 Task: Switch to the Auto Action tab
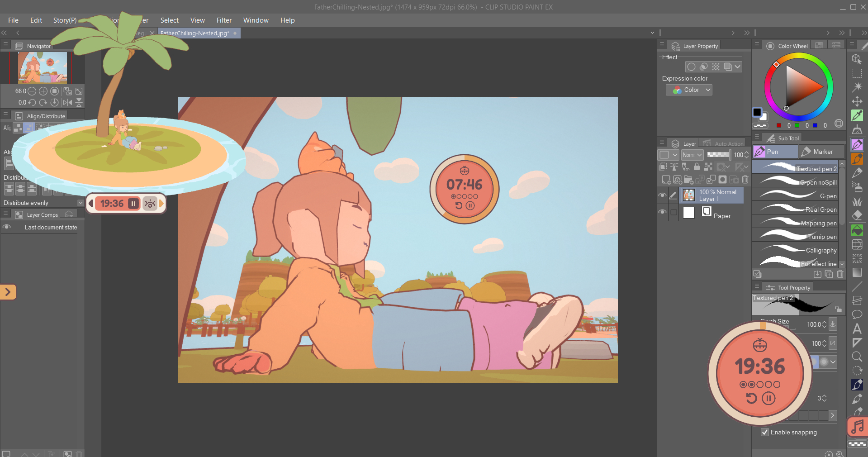pyautogui.click(x=724, y=143)
